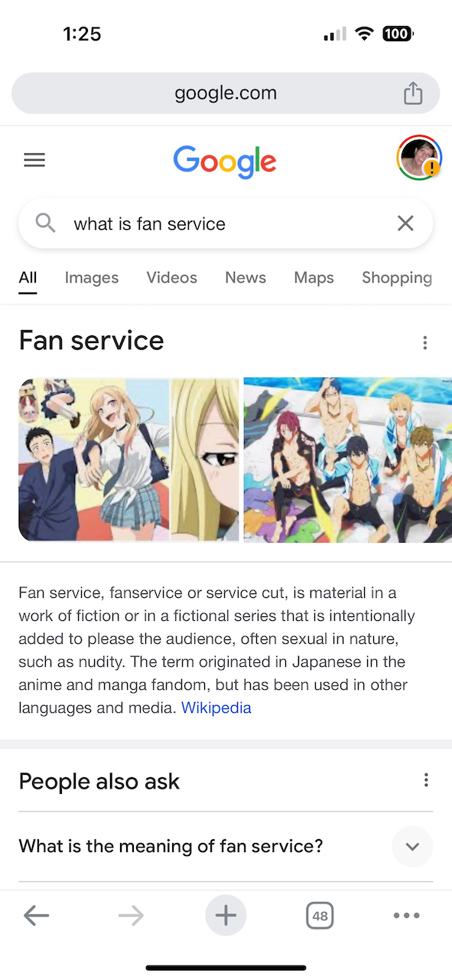Tap the google.com address bar
The width and height of the screenshot is (452, 980).
pos(226,93)
